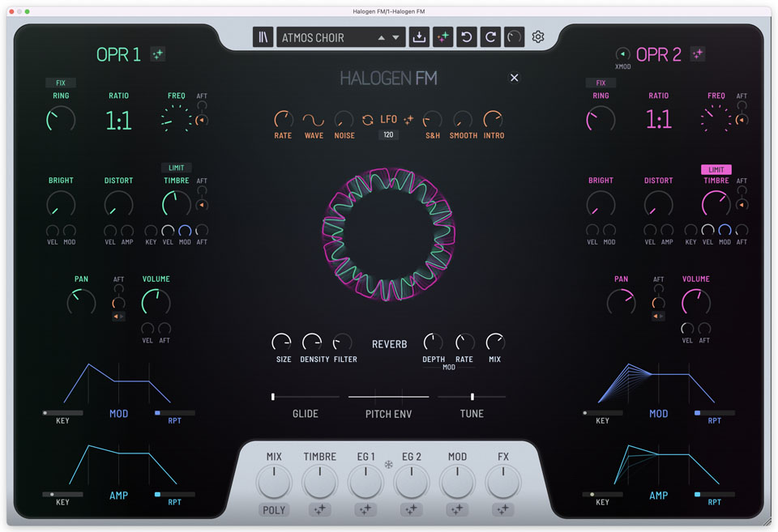Click the reverb DENSITY knob
This screenshot has width=778, height=532.
(312, 342)
